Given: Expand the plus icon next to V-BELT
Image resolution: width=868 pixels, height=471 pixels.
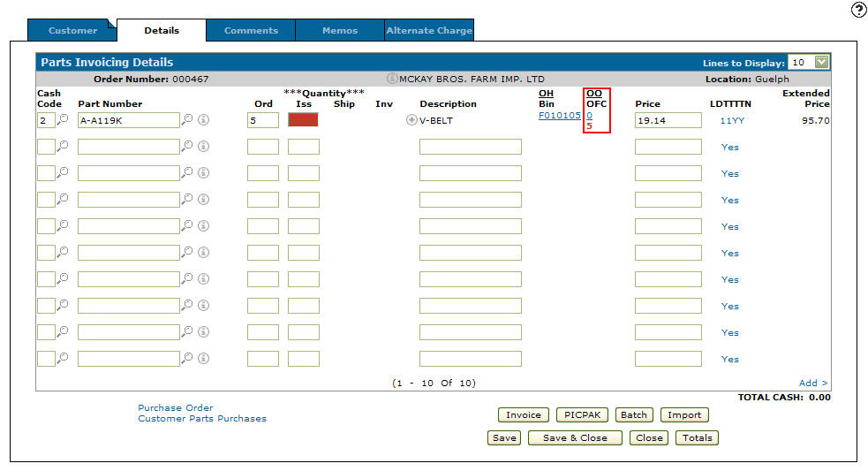Looking at the screenshot, I should (x=411, y=119).
